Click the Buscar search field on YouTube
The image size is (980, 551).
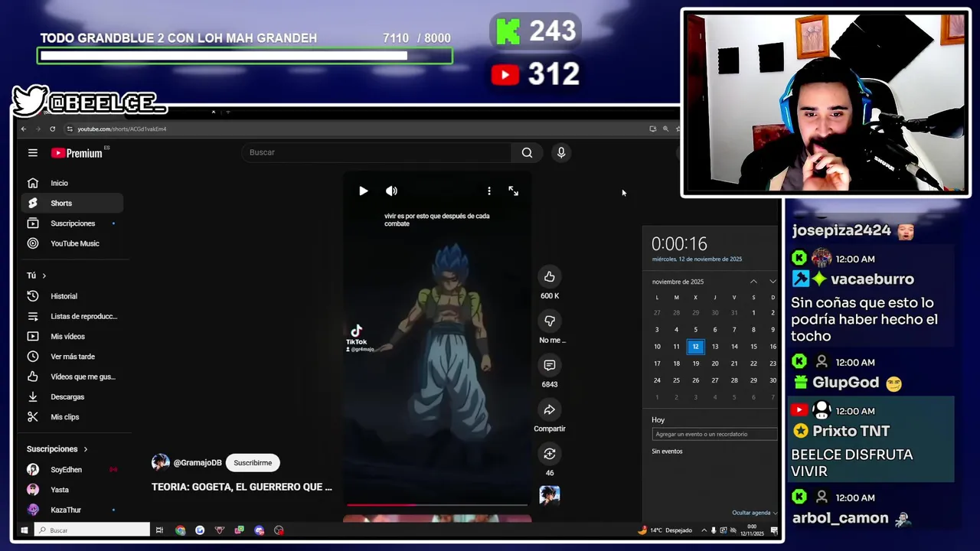point(376,152)
